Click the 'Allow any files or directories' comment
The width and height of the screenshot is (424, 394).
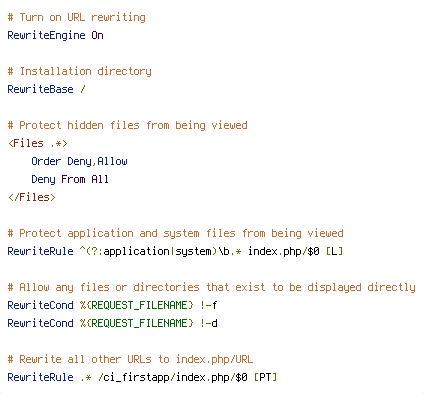pyautogui.click(x=211, y=287)
